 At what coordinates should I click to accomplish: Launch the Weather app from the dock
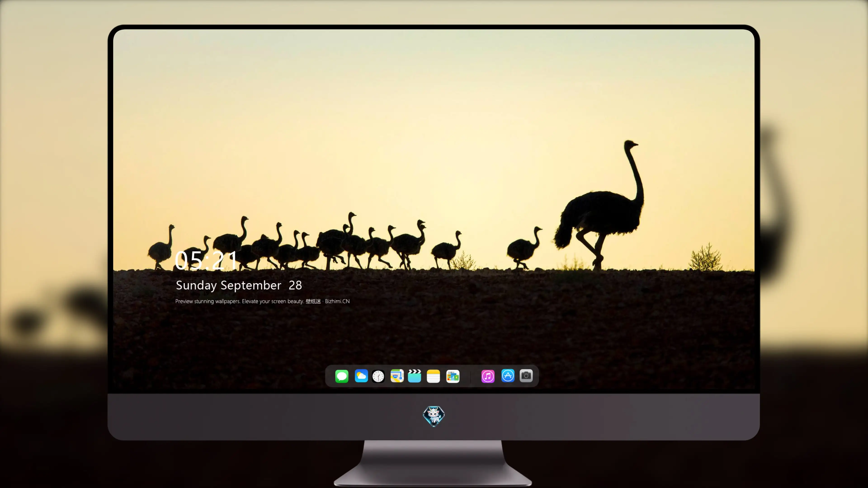(361, 376)
